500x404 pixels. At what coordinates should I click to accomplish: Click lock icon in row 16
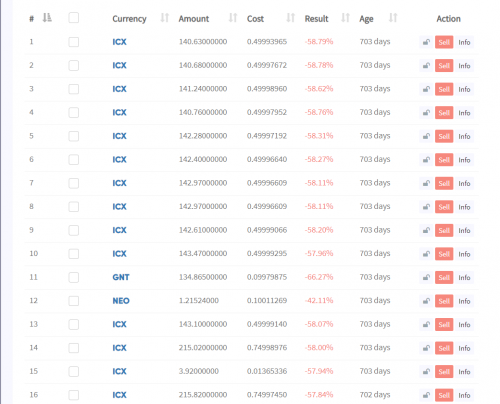click(426, 395)
